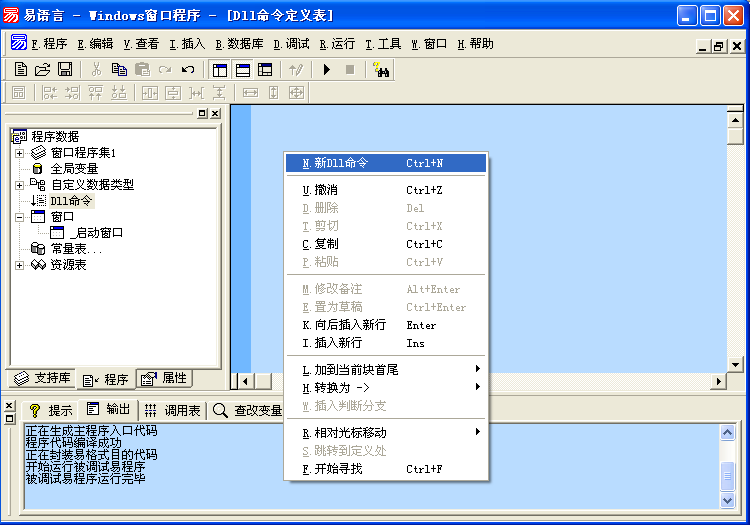
Task: Switch to the 提示 tab
Action: 51,410
